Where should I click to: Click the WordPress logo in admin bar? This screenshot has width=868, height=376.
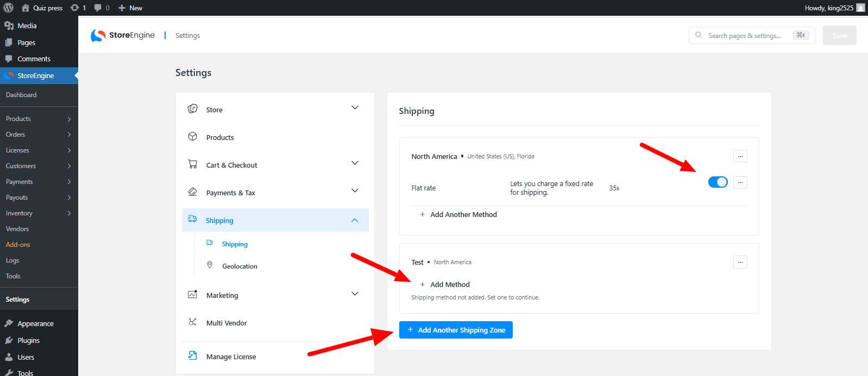(8, 8)
